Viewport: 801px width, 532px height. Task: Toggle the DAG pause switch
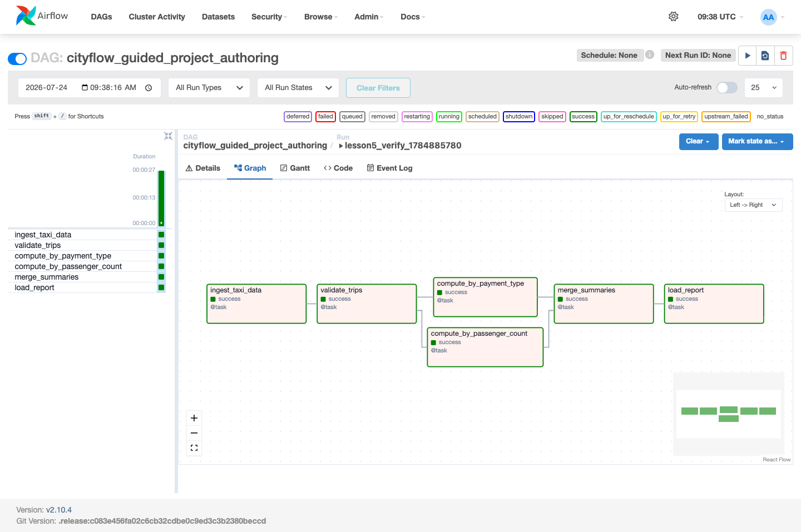[x=17, y=58]
